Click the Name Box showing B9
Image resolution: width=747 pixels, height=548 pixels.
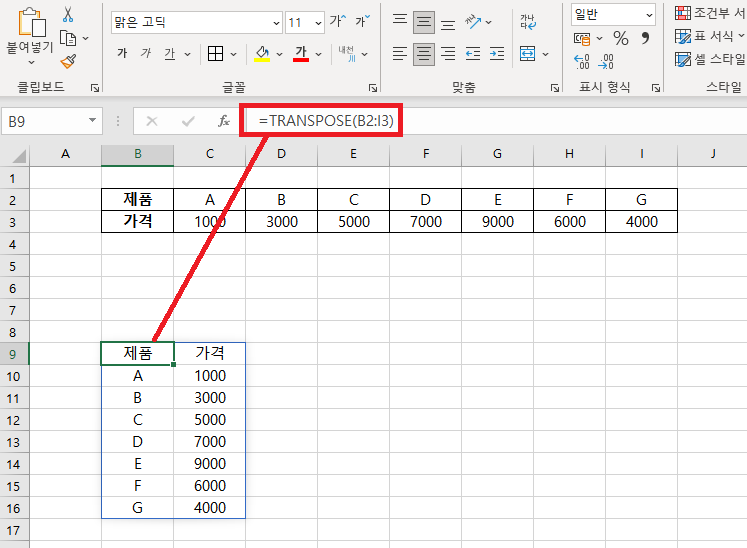[x=51, y=121]
